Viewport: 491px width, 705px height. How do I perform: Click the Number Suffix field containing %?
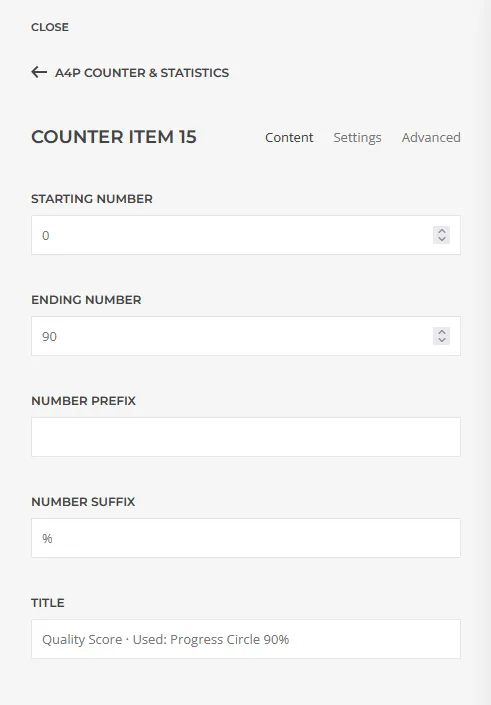pos(246,538)
